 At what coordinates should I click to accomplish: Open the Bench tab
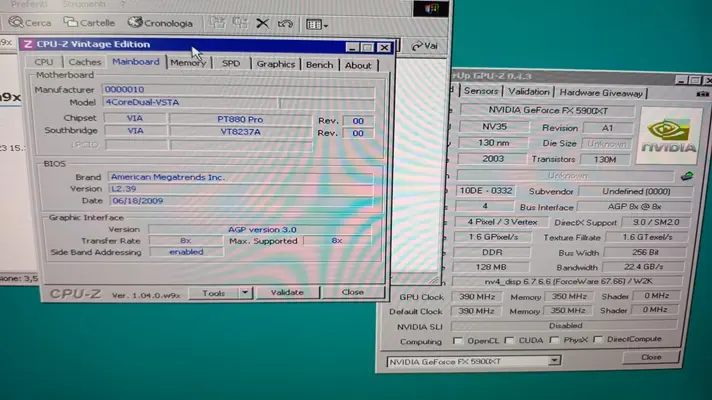[x=319, y=64]
